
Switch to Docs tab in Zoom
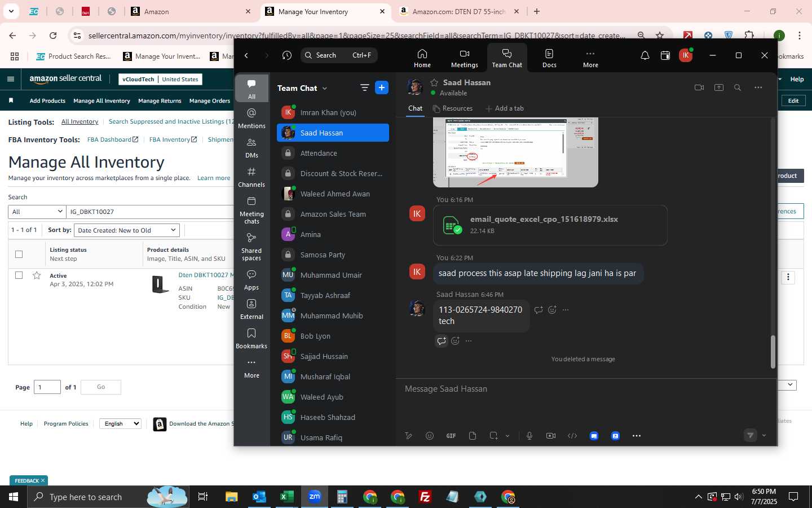point(549,58)
